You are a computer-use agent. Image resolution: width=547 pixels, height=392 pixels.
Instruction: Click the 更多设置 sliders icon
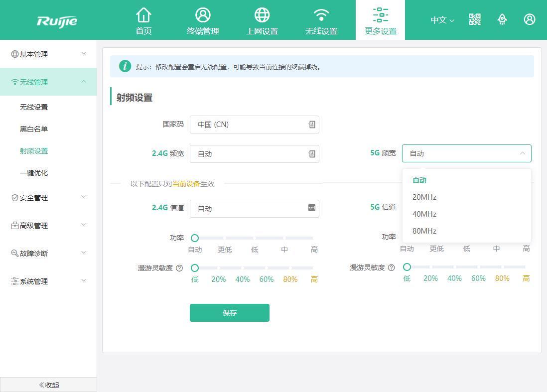[x=380, y=15]
